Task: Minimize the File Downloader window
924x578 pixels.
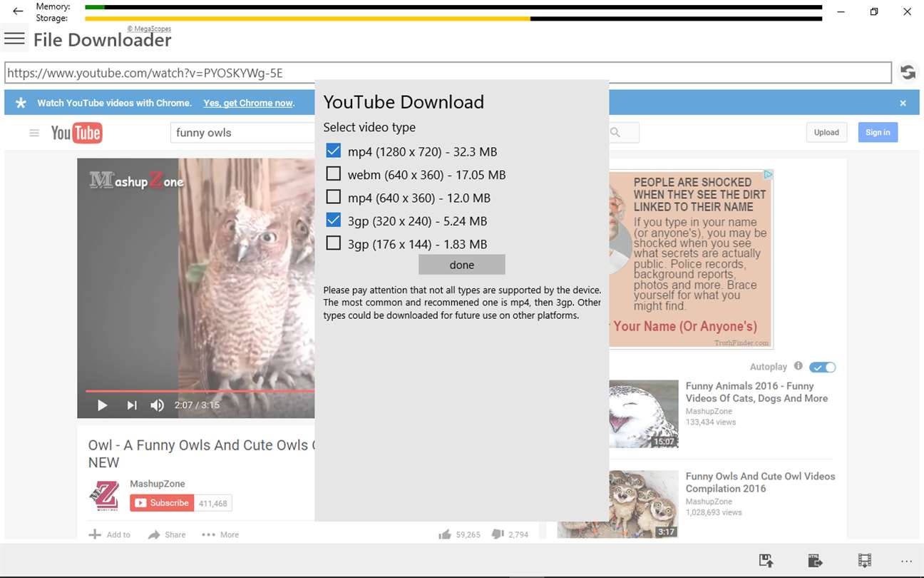Action: (x=841, y=11)
